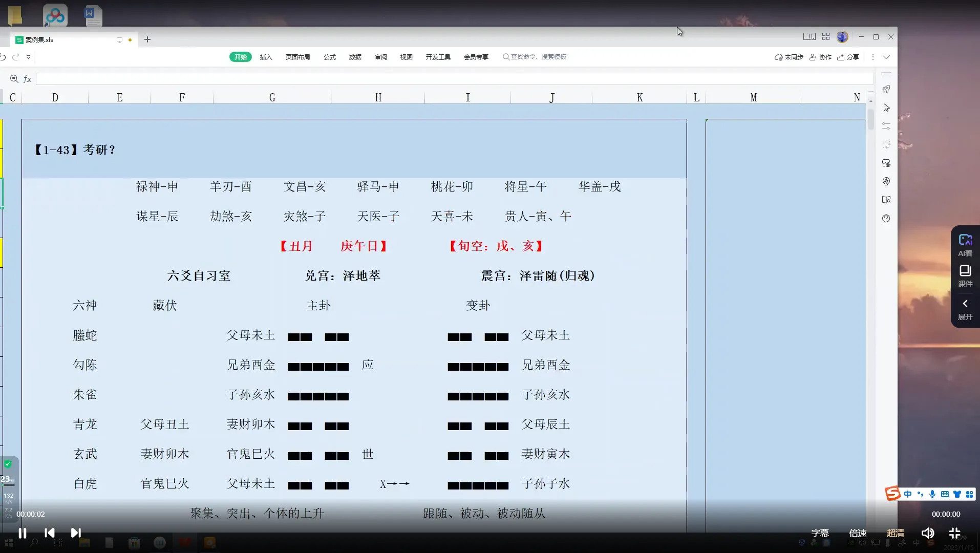
Task: Open the 数据 ribbon tab
Action: [355, 57]
